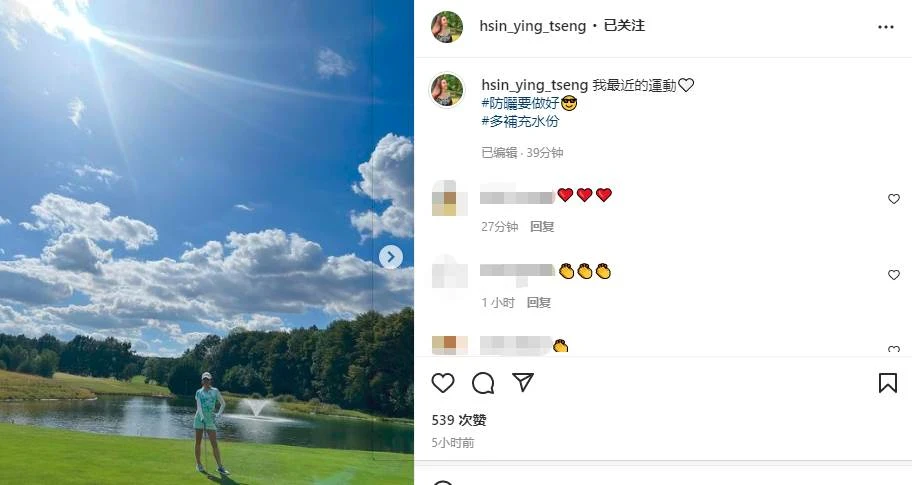Reply to the 27分钟 comment
This screenshot has height=485, width=912.
tap(542, 227)
